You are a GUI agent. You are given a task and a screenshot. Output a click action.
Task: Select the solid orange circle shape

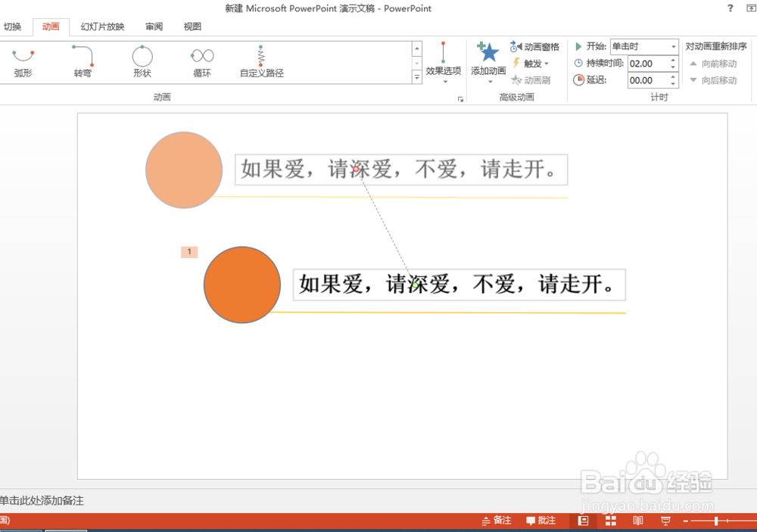coord(242,285)
